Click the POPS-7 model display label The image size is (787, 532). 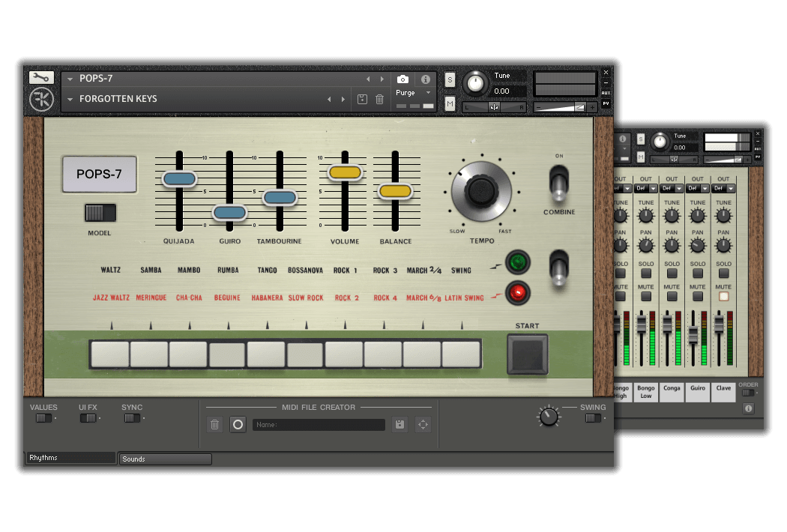(100, 174)
